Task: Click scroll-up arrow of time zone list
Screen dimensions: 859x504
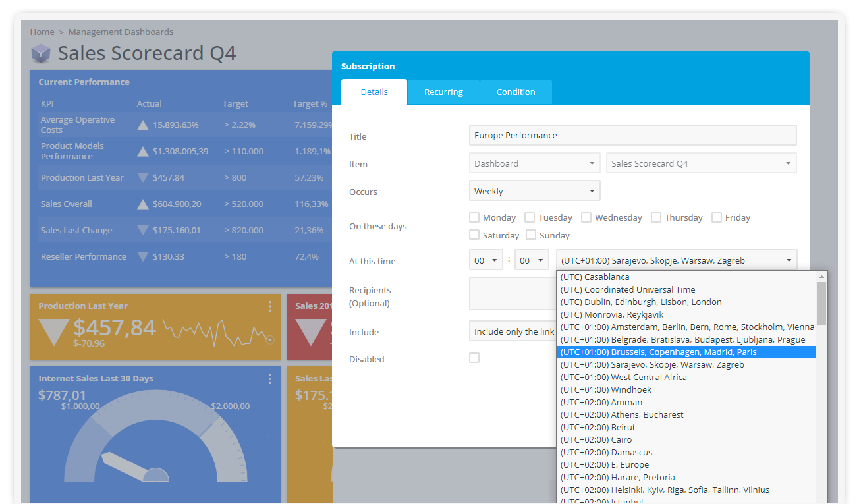Action: pos(821,277)
